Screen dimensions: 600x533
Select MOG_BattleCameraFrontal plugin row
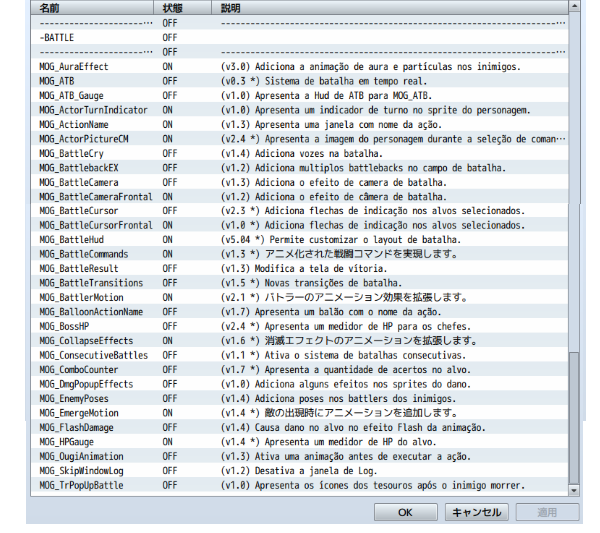300,197
